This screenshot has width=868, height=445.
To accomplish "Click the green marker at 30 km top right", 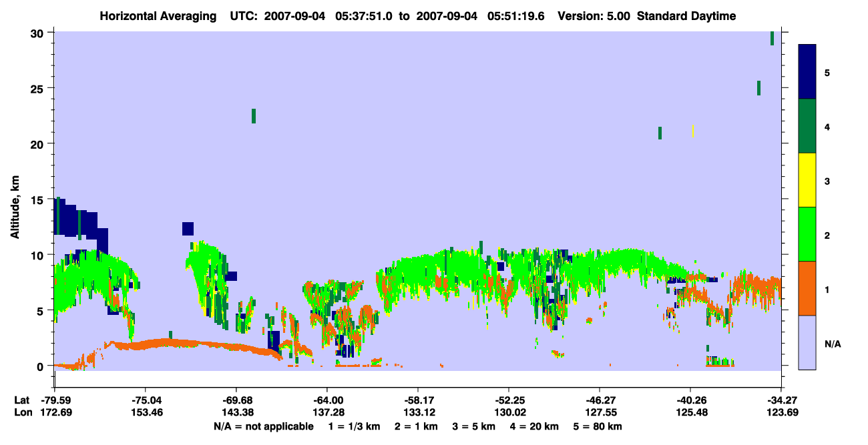I will (x=772, y=38).
